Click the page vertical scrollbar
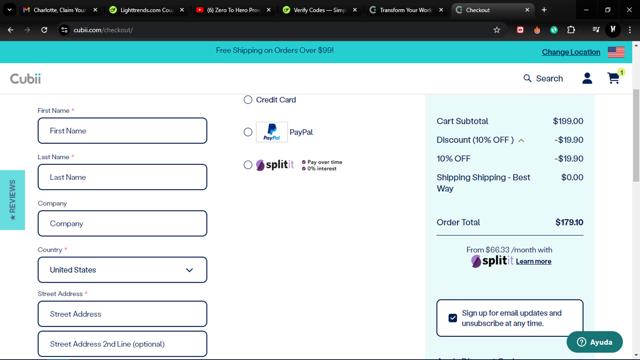The image size is (640, 360). click(636, 135)
